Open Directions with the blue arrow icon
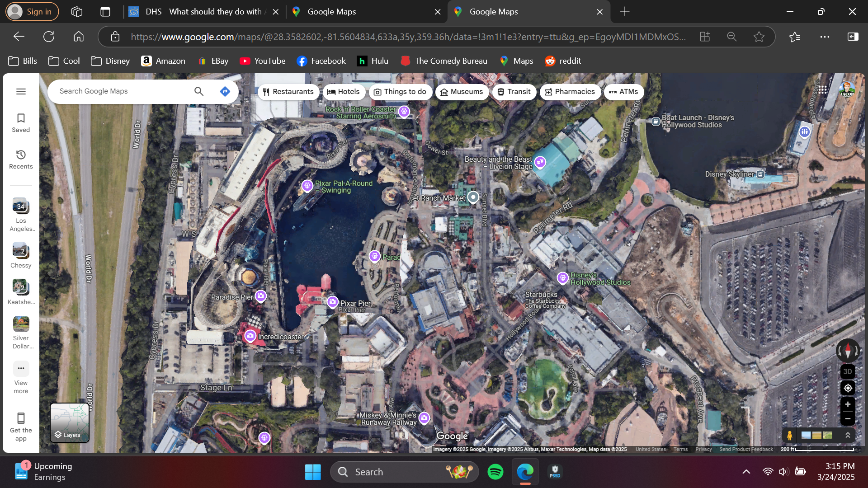Viewport: 868px width, 488px height. click(x=225, y=91)
